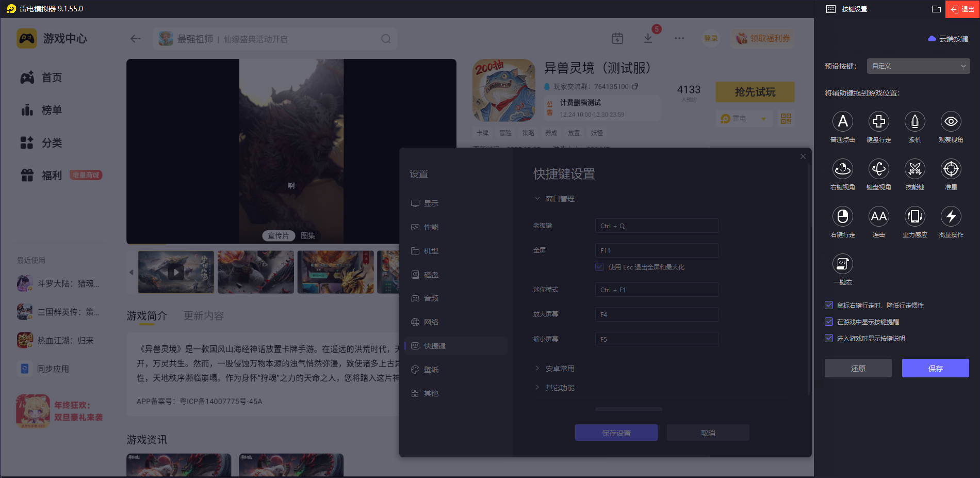Close the settings dialog with the X

point(803,156)
